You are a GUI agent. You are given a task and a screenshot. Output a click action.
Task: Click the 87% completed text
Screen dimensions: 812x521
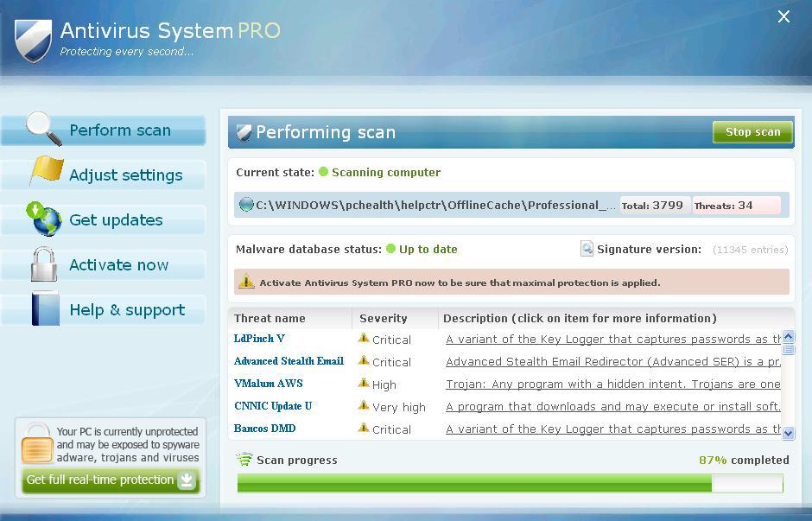(744, 460)
